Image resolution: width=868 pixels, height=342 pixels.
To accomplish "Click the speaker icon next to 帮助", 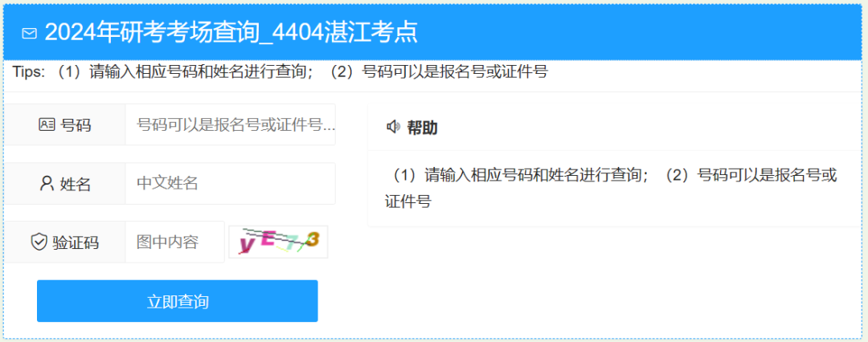I will (x=393, y=128).
